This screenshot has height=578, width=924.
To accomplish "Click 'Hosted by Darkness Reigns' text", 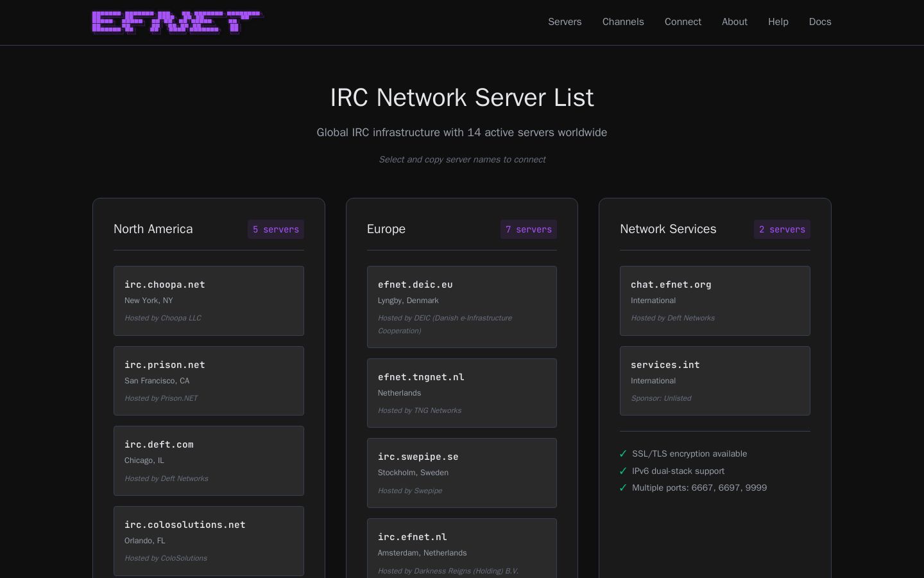I will (x=448, y=571).
